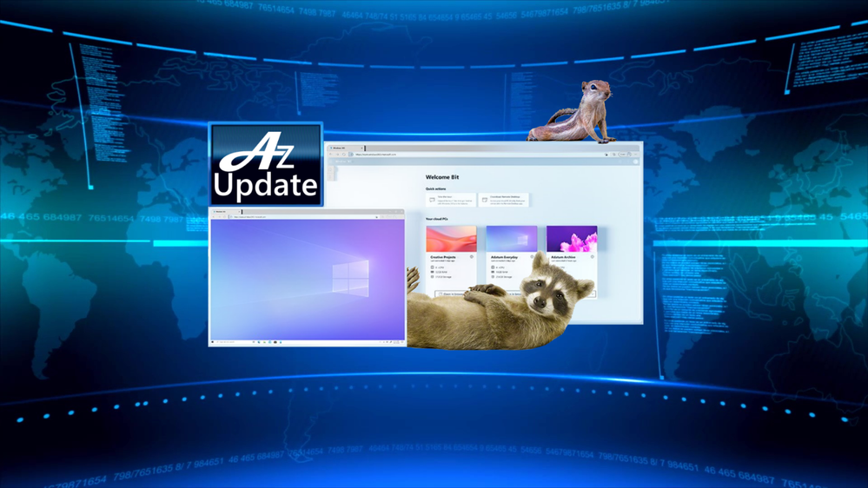Expand dropdown arrow on Adatum Archive card
The image size is (868, 488).
coord(593,293)
